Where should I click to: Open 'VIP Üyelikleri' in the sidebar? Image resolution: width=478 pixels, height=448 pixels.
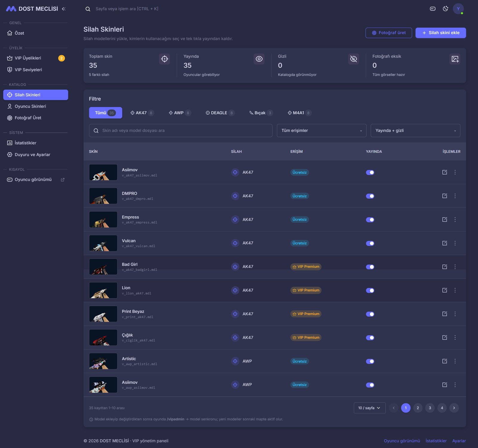(x=36, y=58)
